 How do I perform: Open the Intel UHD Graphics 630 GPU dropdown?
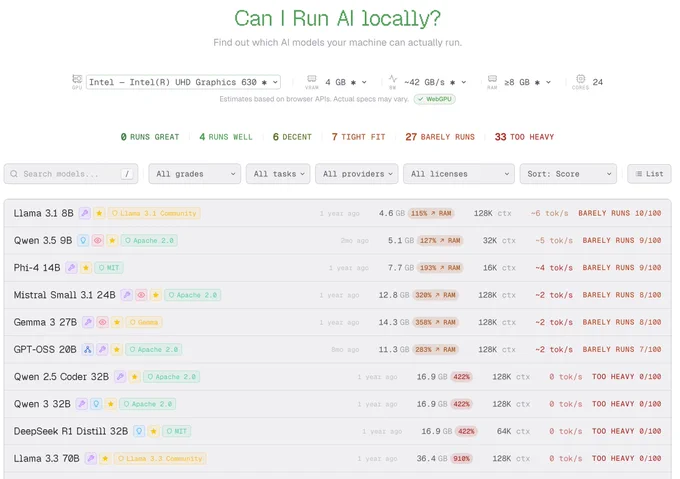pos(183,82)
